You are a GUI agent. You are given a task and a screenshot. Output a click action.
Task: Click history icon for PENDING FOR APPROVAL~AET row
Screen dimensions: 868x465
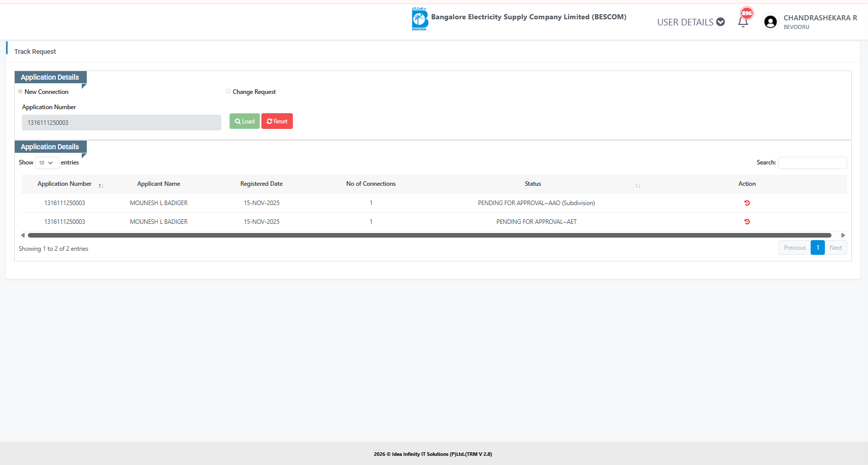click(x=747, y=222)
